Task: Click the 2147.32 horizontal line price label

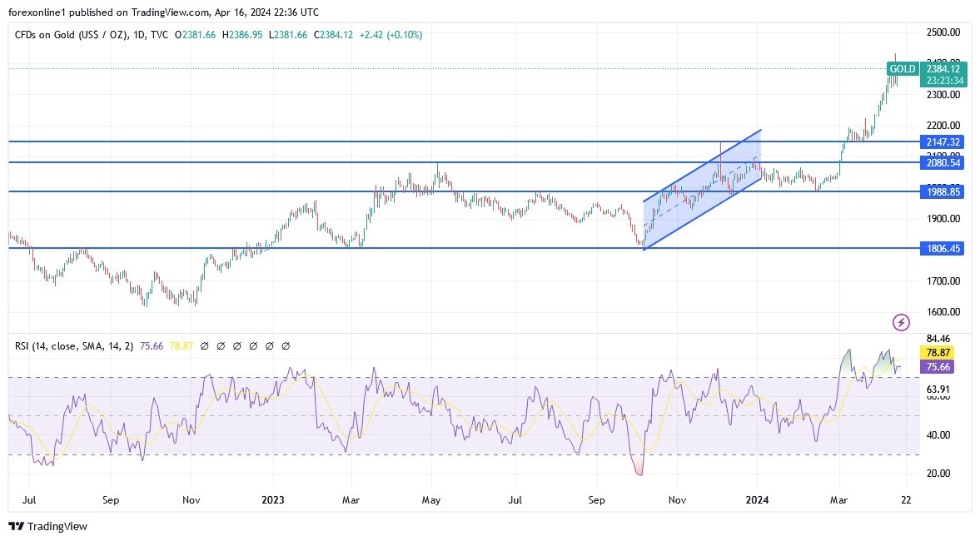Action: click(943, 142)
